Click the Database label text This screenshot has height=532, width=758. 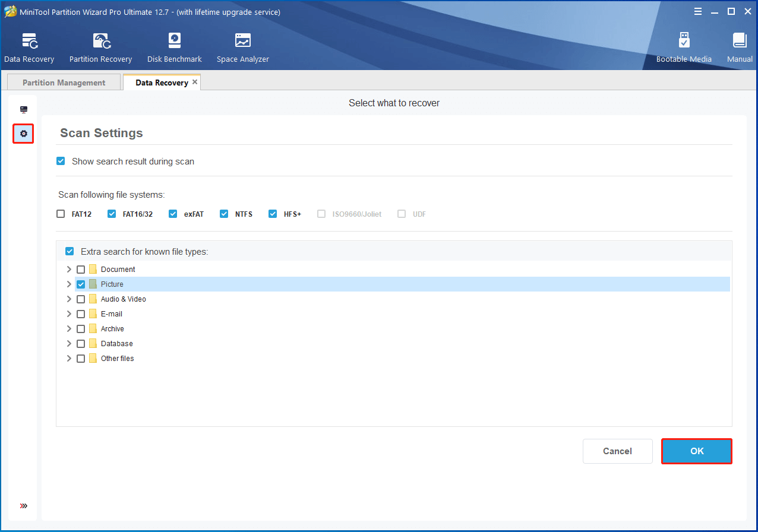click(x=117, y=344)
